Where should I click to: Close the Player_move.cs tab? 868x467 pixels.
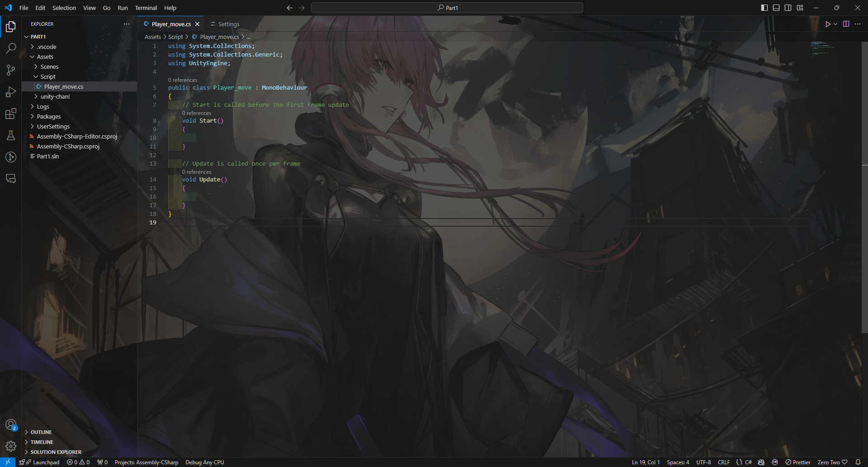197,24
